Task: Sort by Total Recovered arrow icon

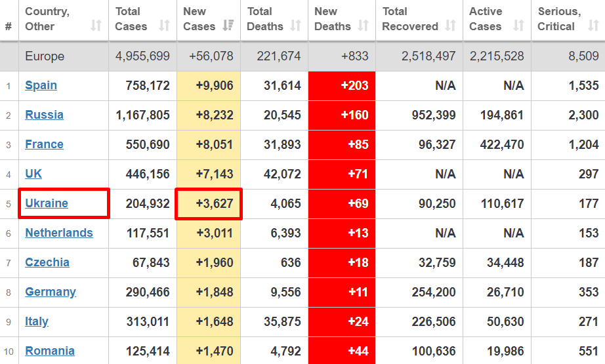Action: (x=450, y=26)
